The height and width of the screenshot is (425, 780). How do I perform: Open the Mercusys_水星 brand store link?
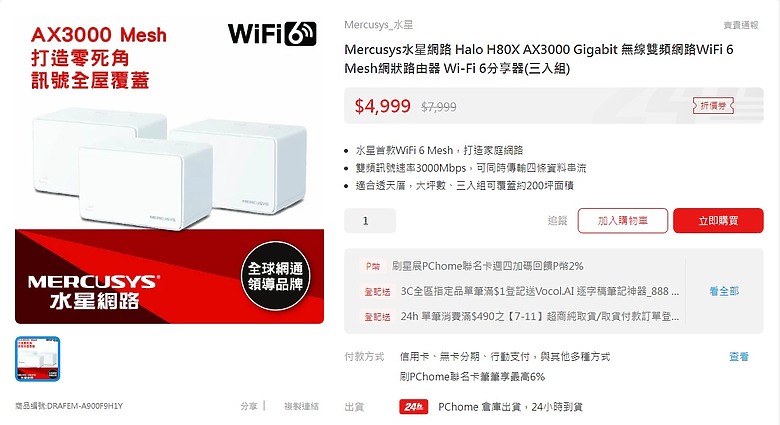tap(379, 25)
